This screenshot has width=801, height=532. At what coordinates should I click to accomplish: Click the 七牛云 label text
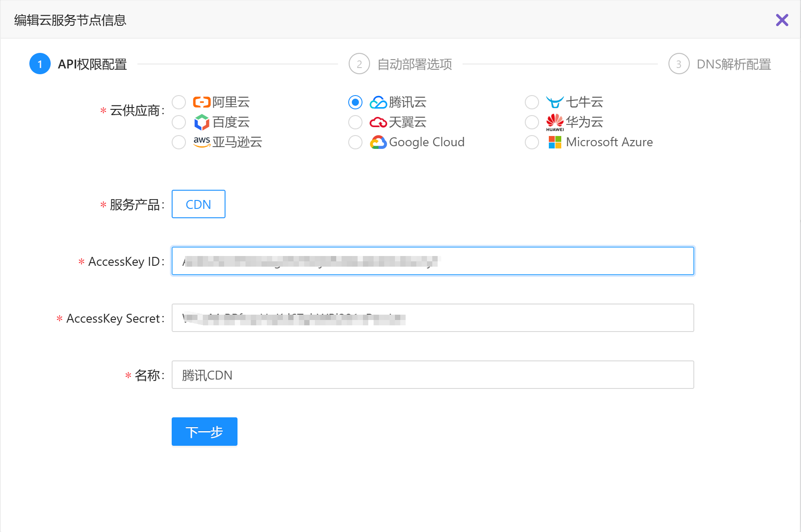coord(584,102)
